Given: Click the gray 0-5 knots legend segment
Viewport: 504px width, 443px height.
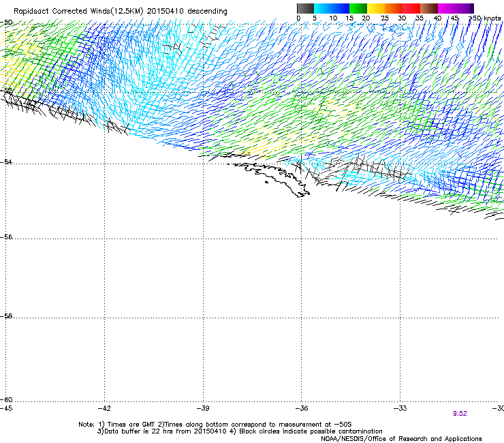Looking at the screenshot, I should 305,8.
